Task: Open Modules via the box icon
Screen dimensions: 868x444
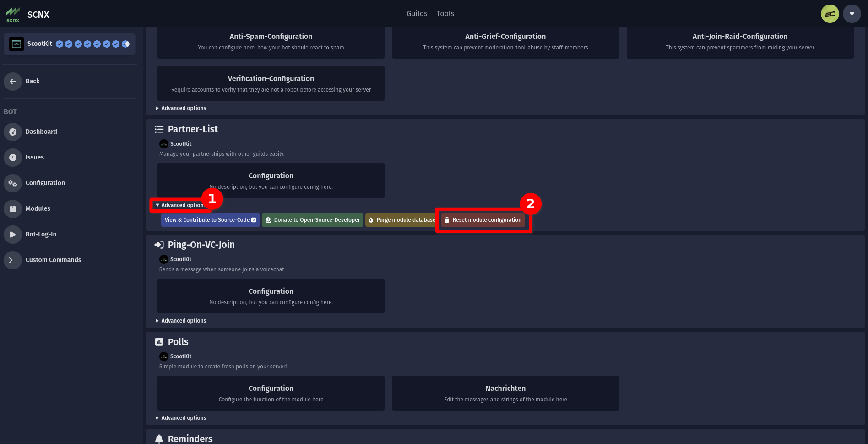Action: (13, 209)
